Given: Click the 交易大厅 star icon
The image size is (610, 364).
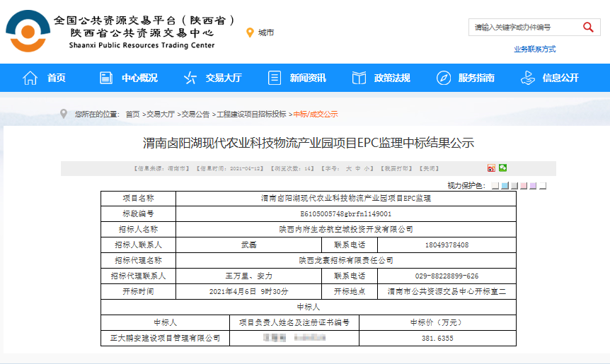Looking at the screenshot, I should (x=190, y=78).
